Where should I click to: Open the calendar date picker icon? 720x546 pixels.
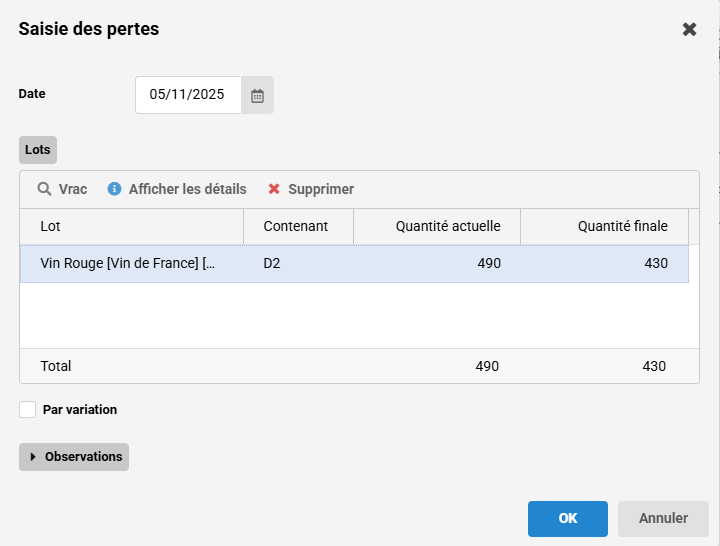click(257, 96)
